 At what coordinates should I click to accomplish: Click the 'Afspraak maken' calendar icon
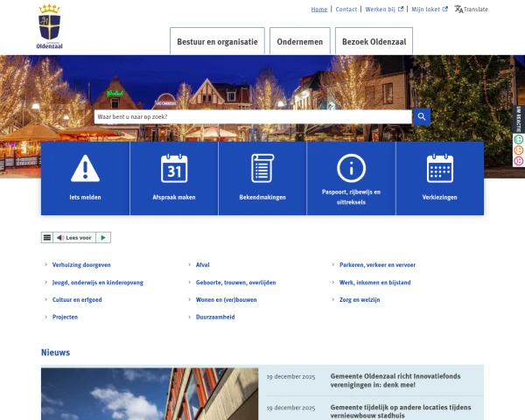tap(174, 168)
